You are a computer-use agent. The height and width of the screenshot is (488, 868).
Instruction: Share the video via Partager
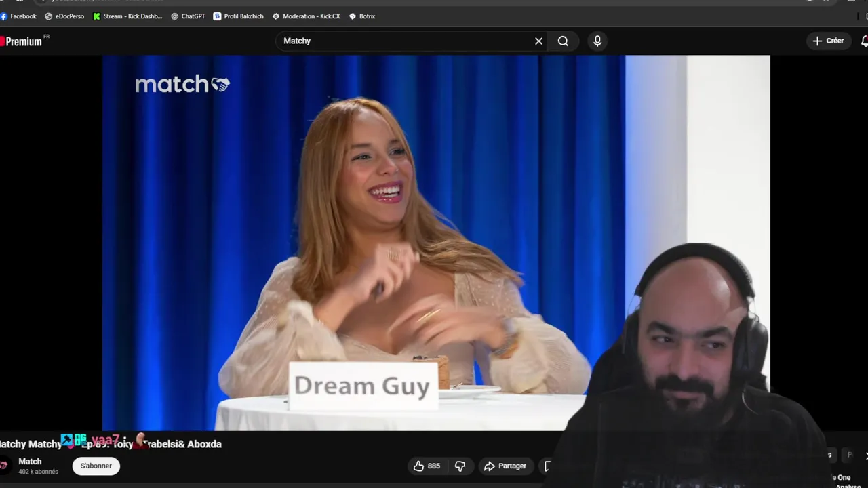click(x=505, y=466)
